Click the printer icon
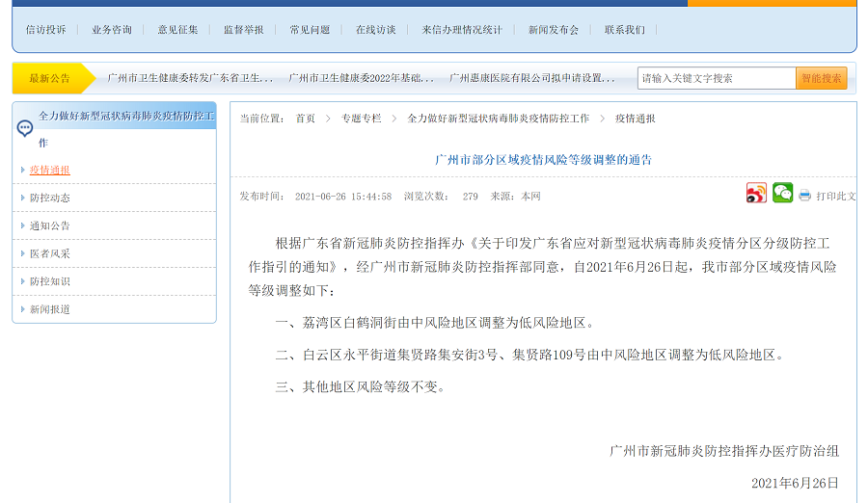 tap(805, 196)
